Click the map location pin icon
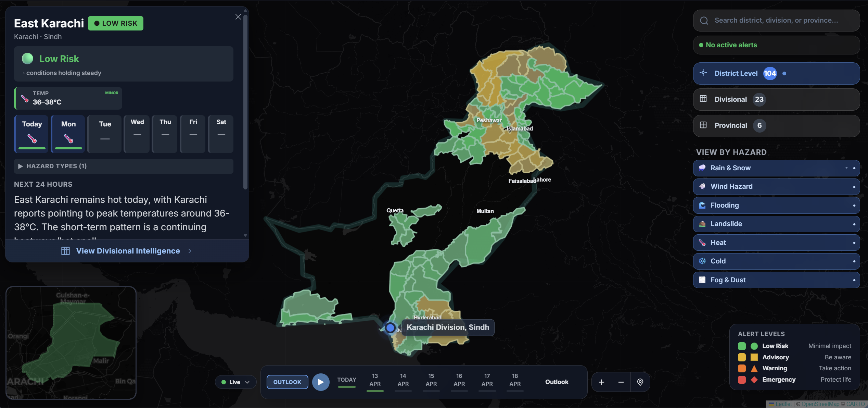 [x=640, y=382]
